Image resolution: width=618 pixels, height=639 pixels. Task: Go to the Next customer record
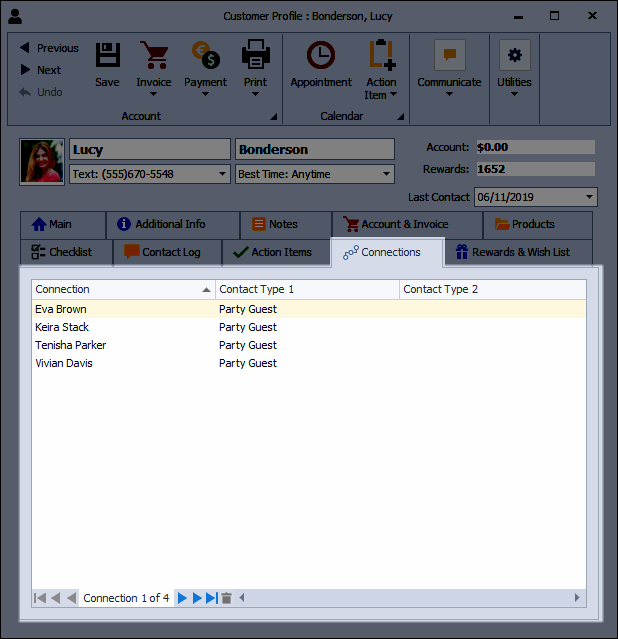pyautogui.click(x=41, y=70)
